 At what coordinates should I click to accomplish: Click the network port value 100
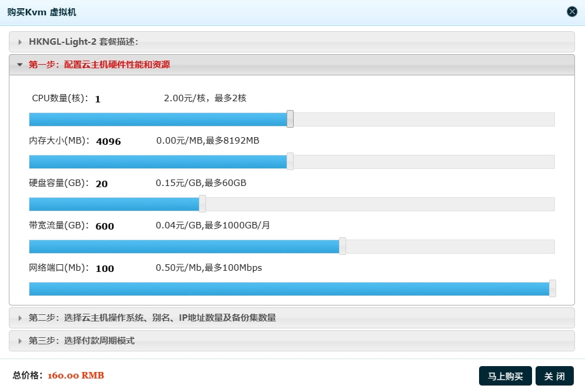point(105,268)
